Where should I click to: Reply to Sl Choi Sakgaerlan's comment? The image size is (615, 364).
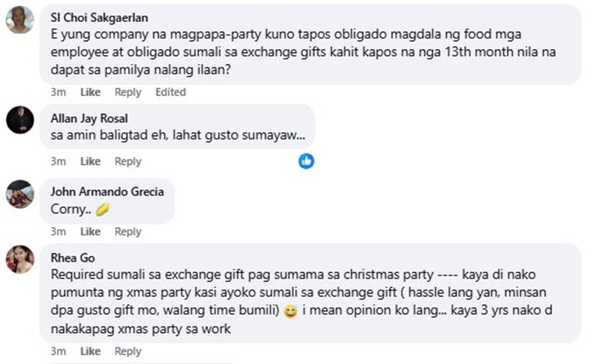[x=128, y=92]
